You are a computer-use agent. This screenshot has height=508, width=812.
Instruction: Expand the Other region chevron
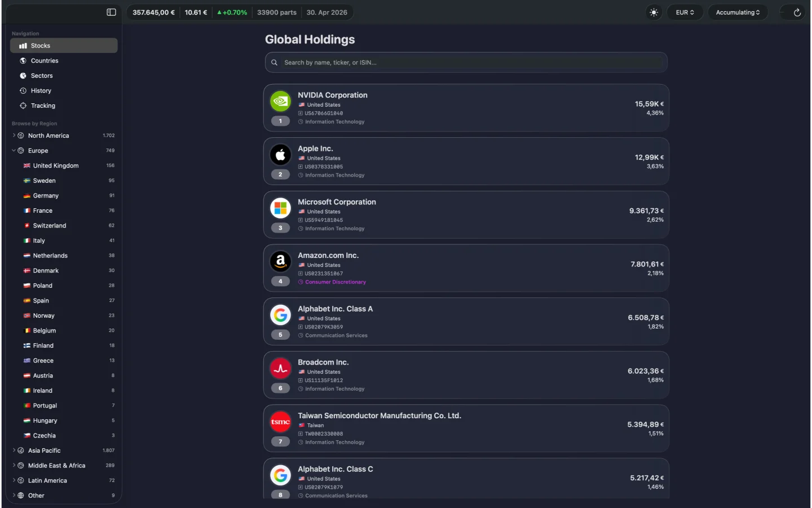click(14, 496)
